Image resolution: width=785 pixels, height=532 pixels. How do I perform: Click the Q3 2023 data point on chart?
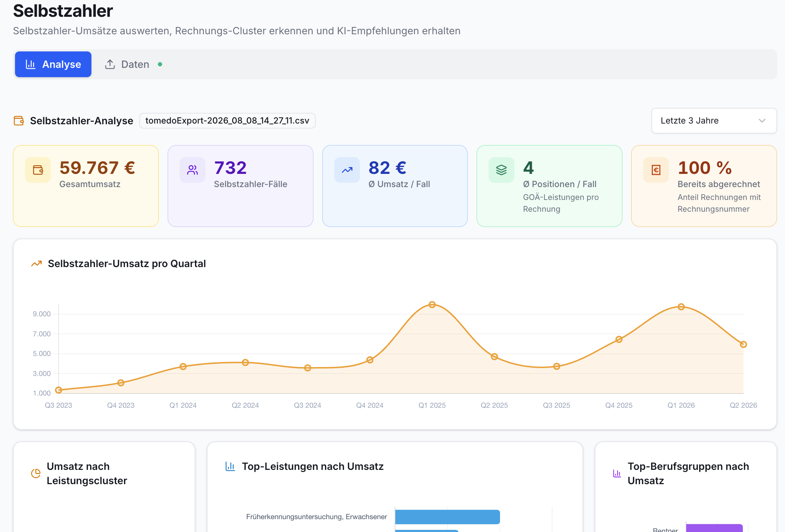pyautogui.click(x=59, y=390)
